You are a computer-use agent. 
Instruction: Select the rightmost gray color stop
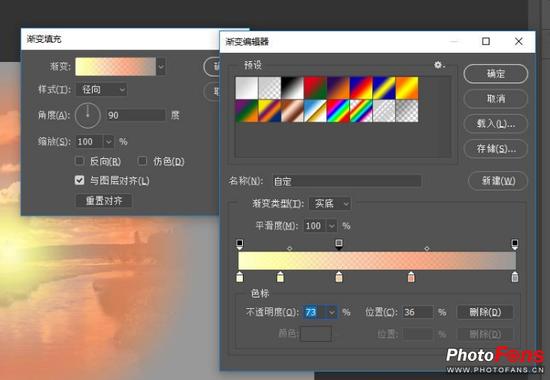(515, 277)
